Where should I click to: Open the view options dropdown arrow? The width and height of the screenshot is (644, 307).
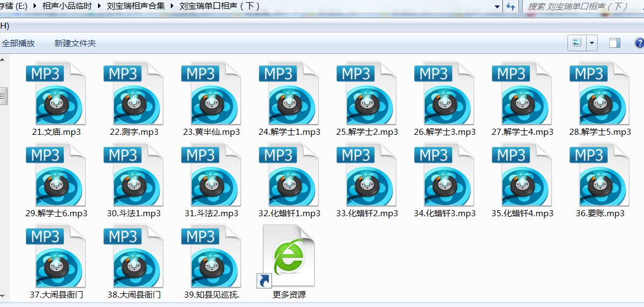coord(592,43)
